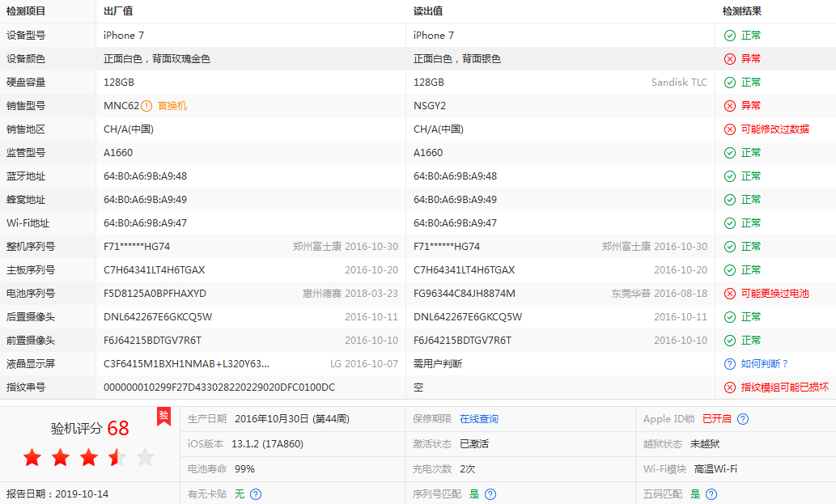Viewport: 836px width, 504px height.
Task: Click the help icon next to Apple ID锁 已开启
Action: 743,419
